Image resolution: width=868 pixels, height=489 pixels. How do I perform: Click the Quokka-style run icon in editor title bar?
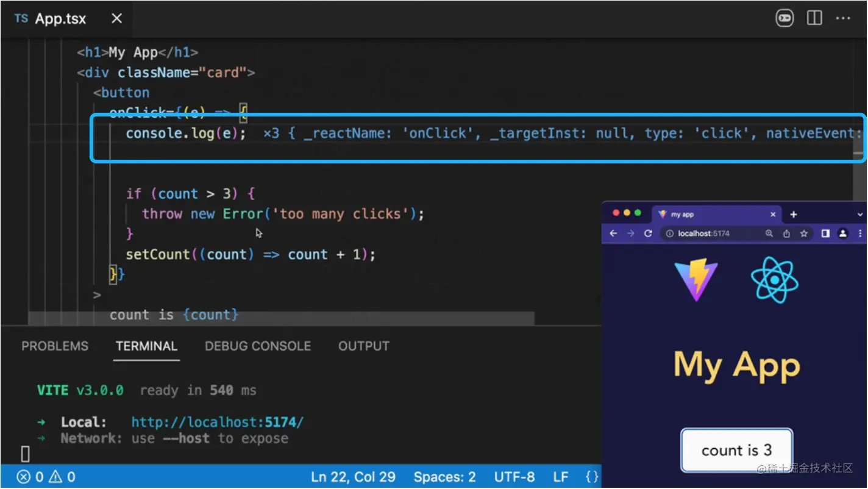784,18
